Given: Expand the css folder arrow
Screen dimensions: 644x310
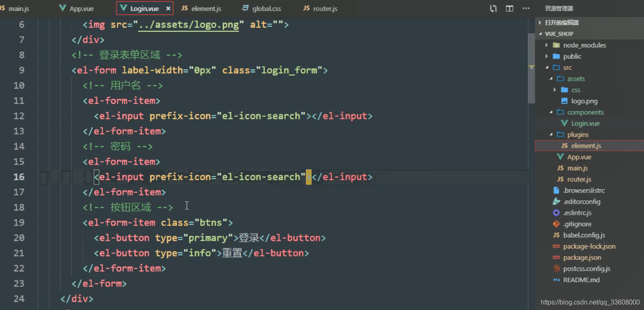Looking at the screenshot, I should [x=555, y=90].
